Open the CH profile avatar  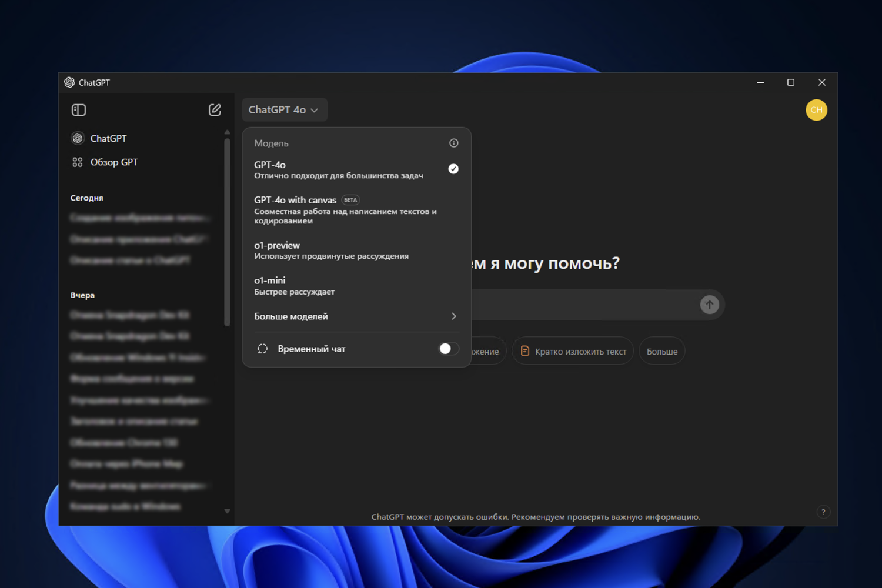pos(816,110)
